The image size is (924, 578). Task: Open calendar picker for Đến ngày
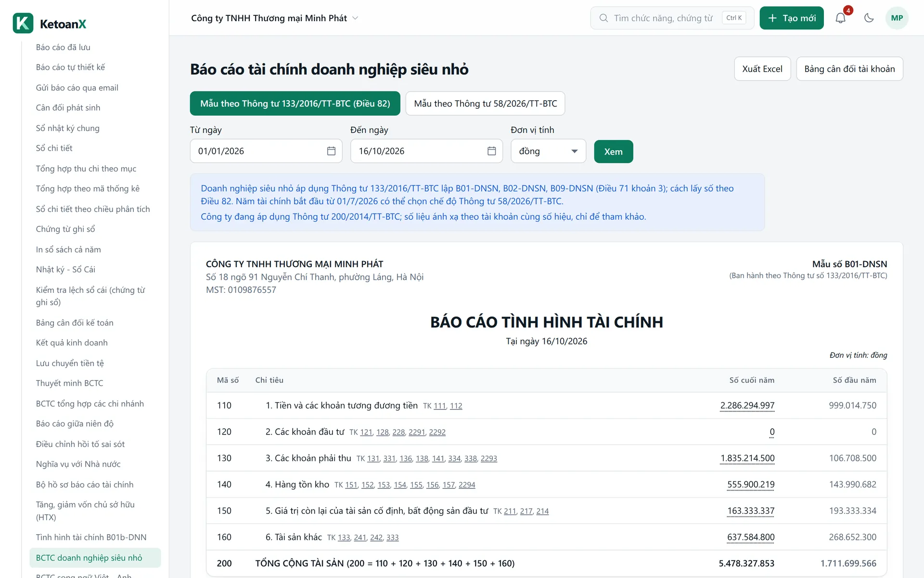(x=491, y=151)
